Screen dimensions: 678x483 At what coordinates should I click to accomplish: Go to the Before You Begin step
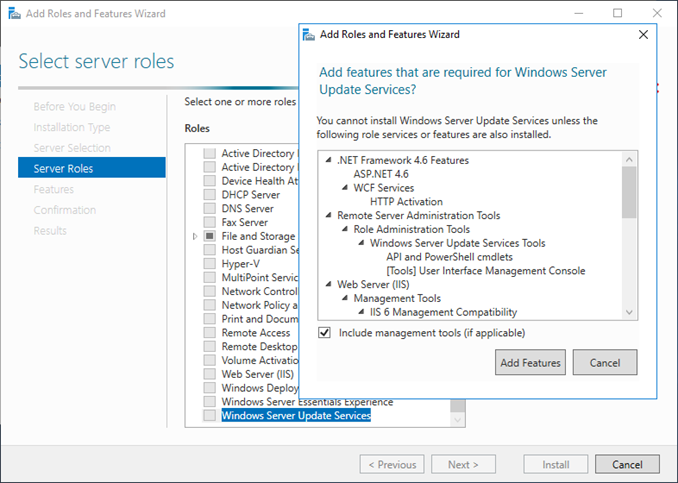click(x=74, y=106)
